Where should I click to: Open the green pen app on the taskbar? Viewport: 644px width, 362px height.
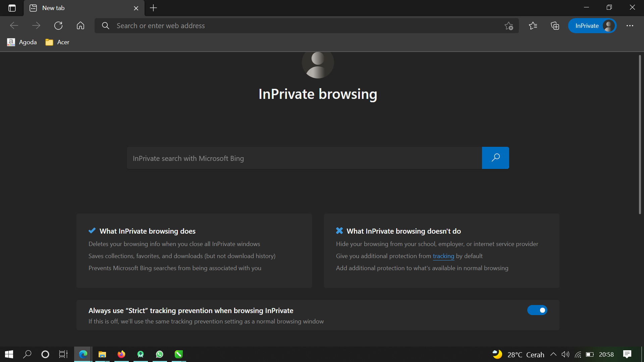[x=179, y=354]
